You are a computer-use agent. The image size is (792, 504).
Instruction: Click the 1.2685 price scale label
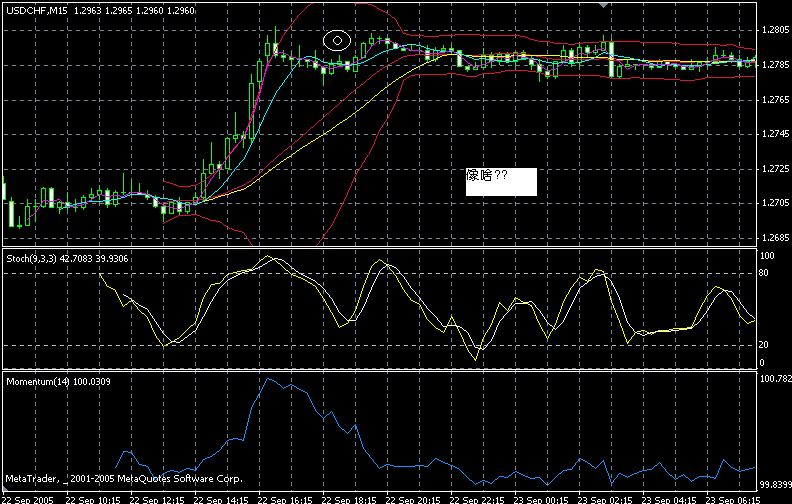pyautogui.click(x=775, y=237)
